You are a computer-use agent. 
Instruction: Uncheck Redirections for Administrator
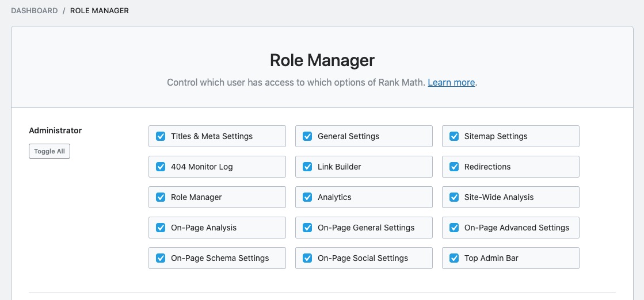tap(454, 167)
